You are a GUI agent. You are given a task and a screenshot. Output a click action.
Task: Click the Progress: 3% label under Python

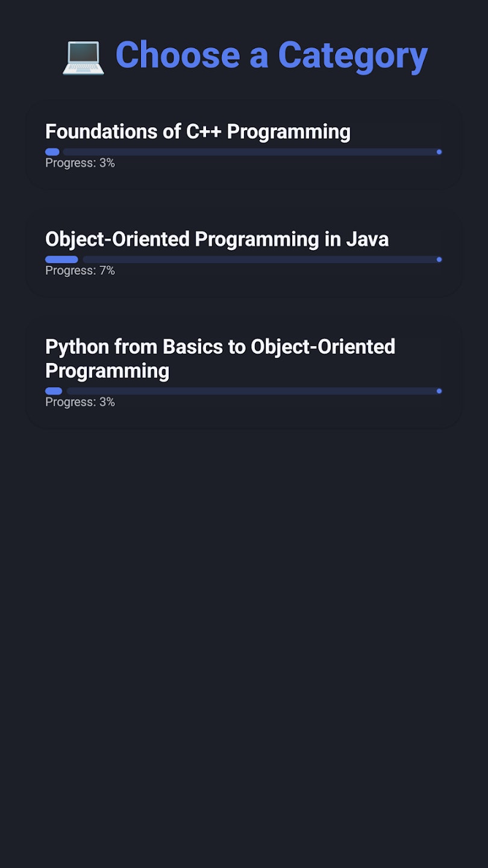(80, 401)
